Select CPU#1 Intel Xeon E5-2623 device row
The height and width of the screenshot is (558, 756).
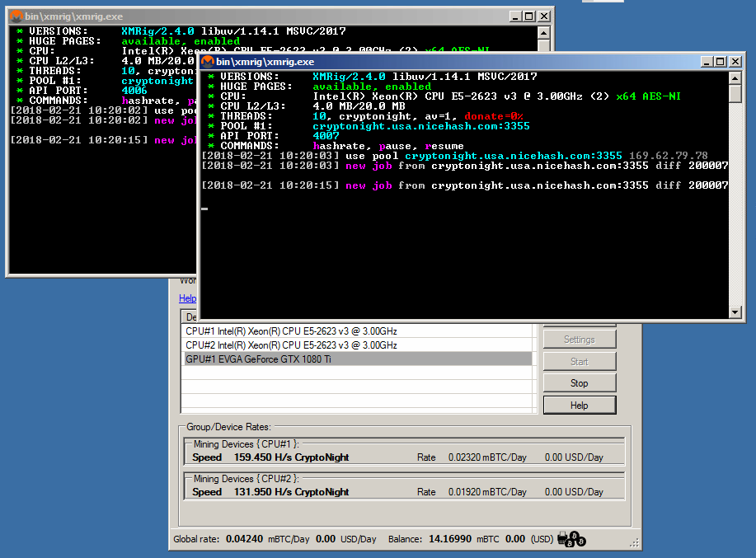(358, 331)
